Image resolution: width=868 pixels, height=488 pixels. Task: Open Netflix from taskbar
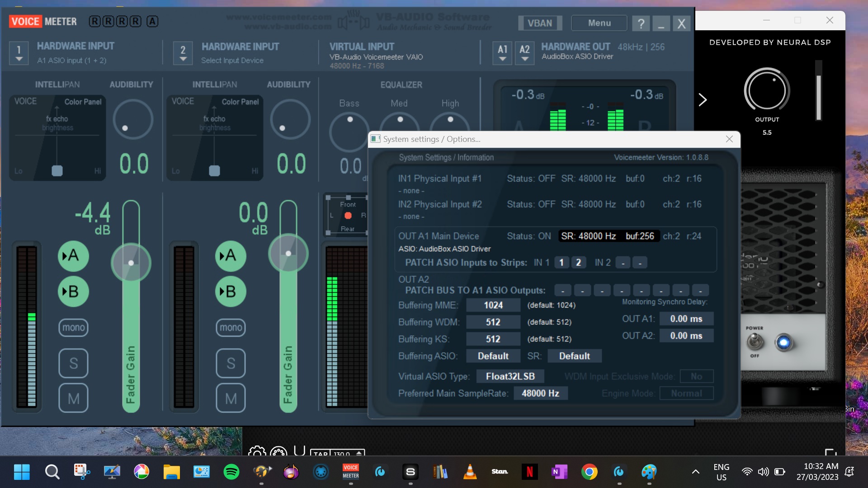click(529, 472)
